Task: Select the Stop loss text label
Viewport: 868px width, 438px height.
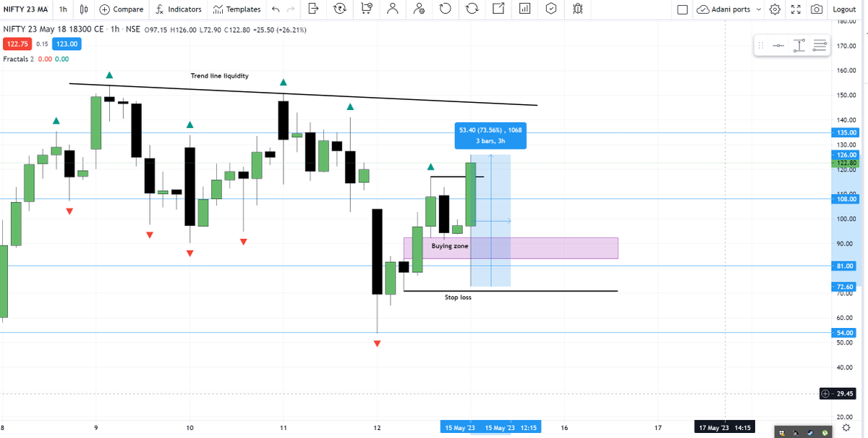Action: pyautogui.click(x=458, y=297)
